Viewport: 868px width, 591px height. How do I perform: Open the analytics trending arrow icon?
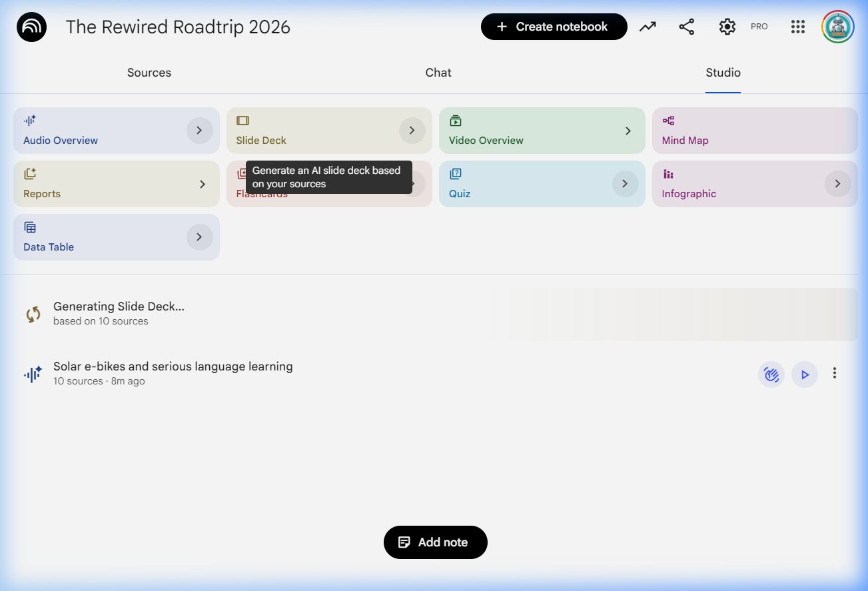[x=648, y=27]
